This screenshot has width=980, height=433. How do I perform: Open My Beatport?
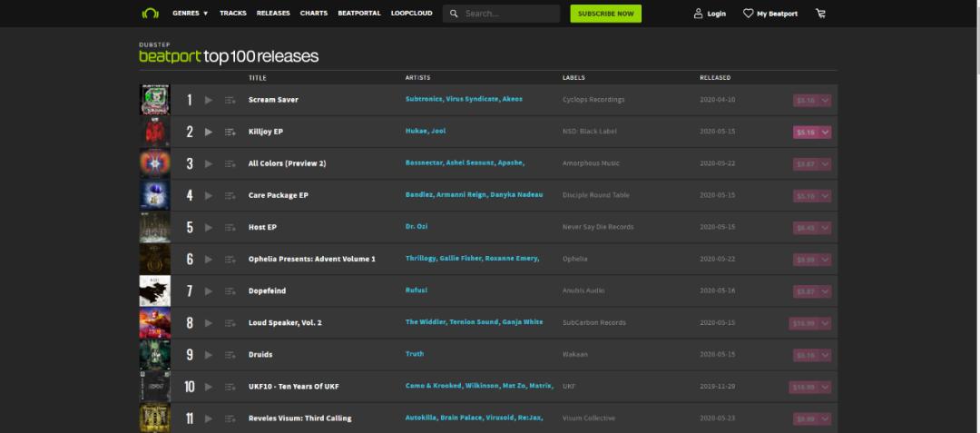click(x=770, y=14)
